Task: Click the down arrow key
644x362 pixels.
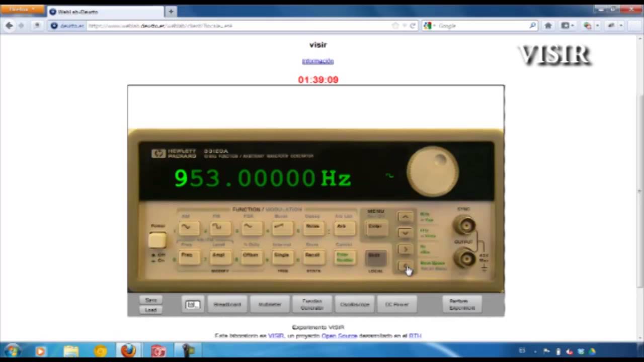Action: 405,233
